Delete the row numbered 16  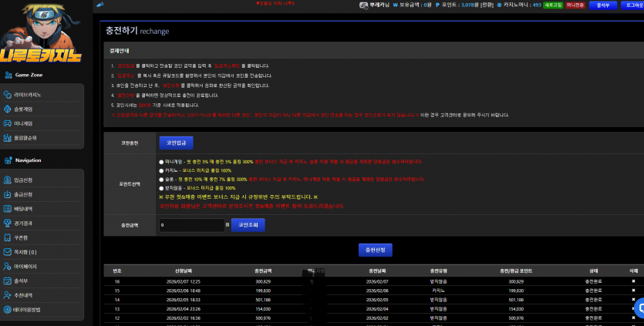pos(633,281)
